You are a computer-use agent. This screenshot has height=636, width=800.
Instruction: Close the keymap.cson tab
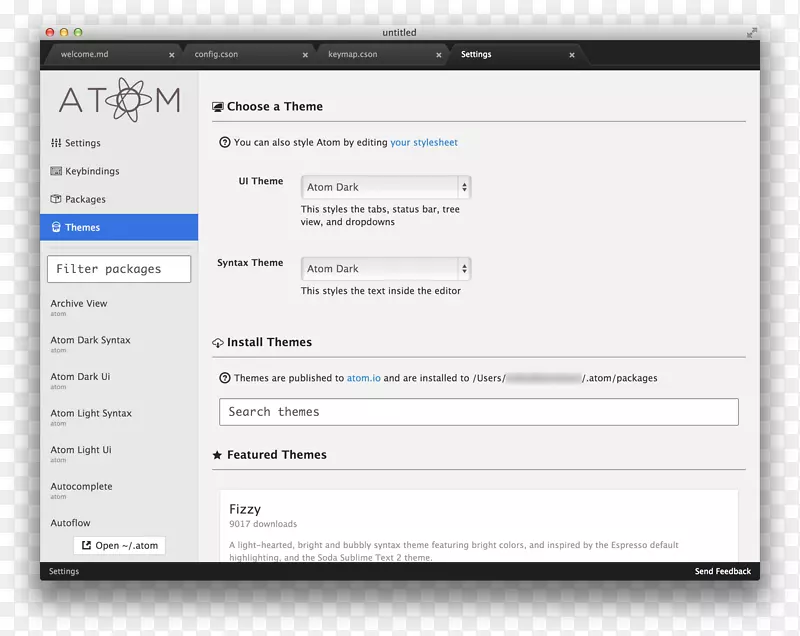click(438, 55)
